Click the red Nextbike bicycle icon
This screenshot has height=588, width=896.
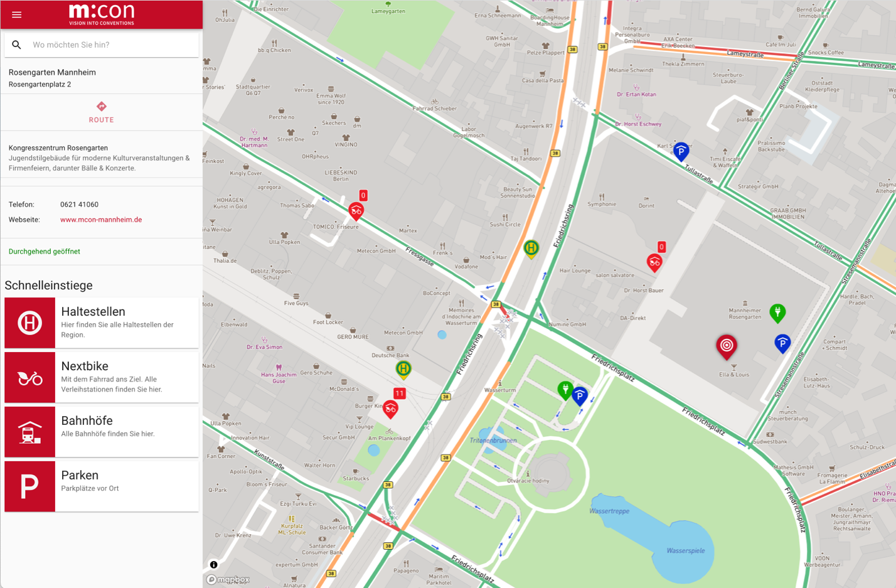click(x=29, y=377)
